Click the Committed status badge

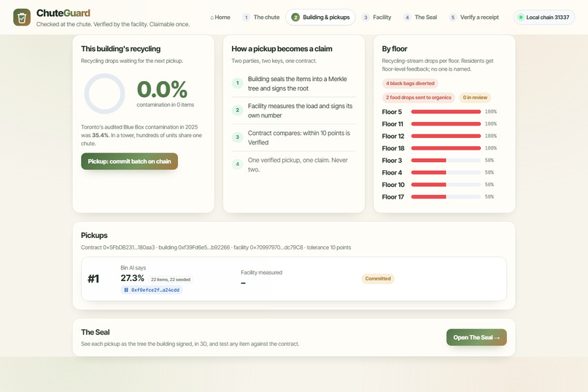[378, 279]
